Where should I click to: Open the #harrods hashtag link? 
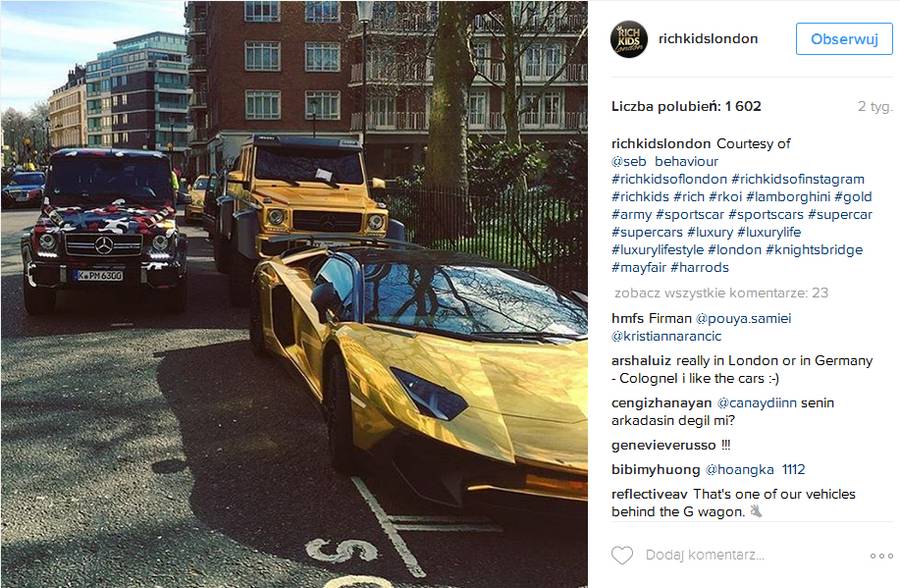tap(699, 268)
